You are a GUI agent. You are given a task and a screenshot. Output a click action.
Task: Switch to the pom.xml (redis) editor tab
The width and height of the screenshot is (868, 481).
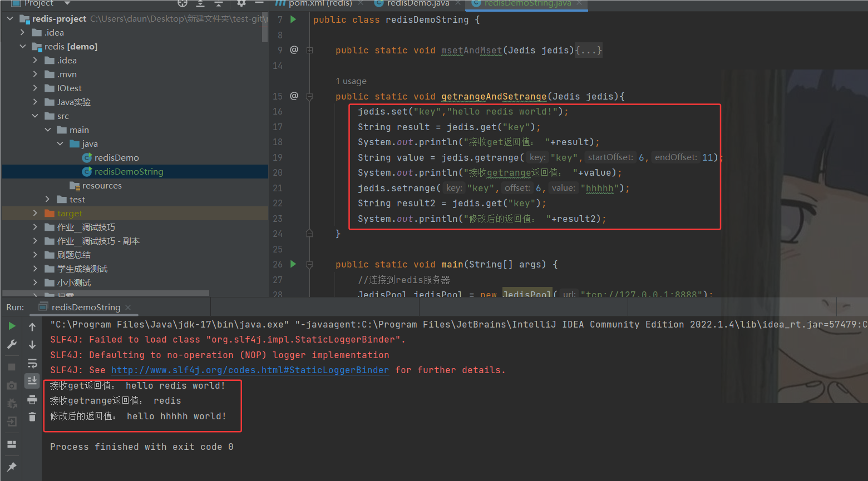[320, 3]
